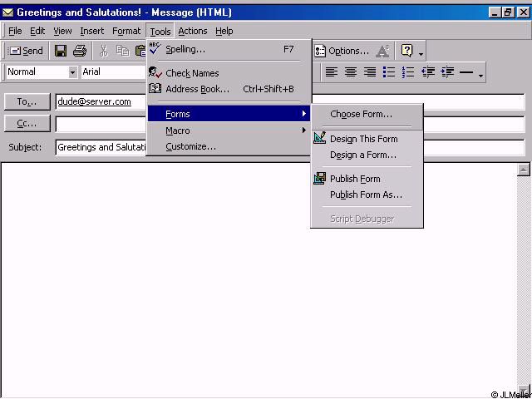This screenshot has width=532, height=399.
Task: Apply a bulleted list
Action: (x=388, y=72)
